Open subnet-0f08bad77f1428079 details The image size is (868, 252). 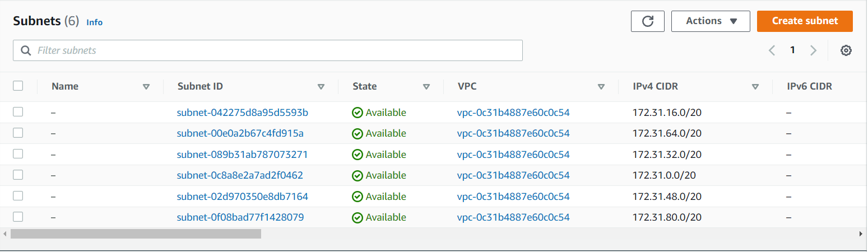(240, 217)
